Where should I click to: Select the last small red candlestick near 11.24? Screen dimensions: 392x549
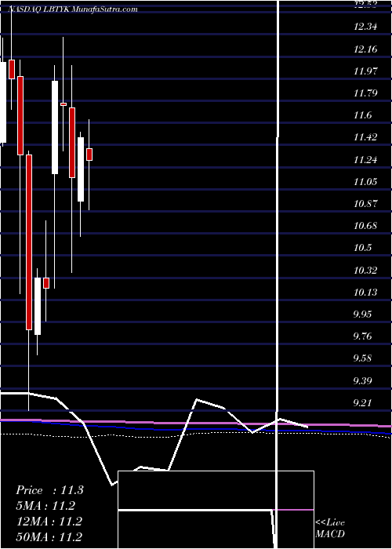tap(89, 155)
